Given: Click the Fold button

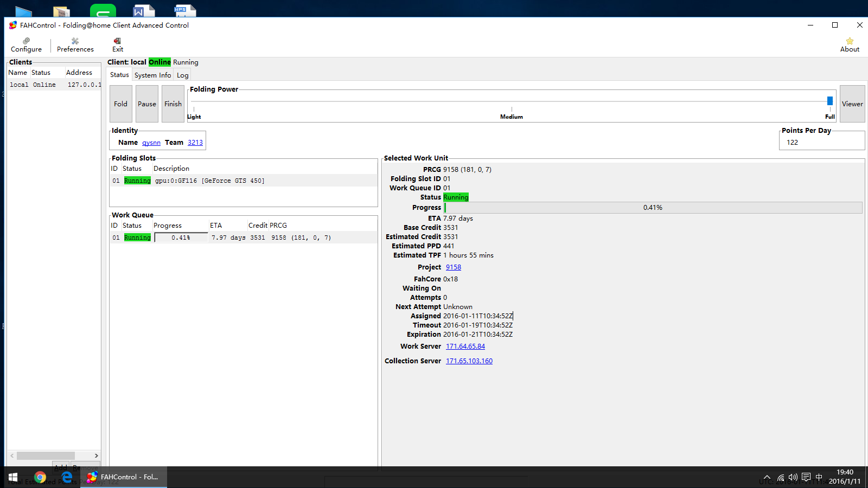Looking at the screenshot, I should [x=121, y=104].
